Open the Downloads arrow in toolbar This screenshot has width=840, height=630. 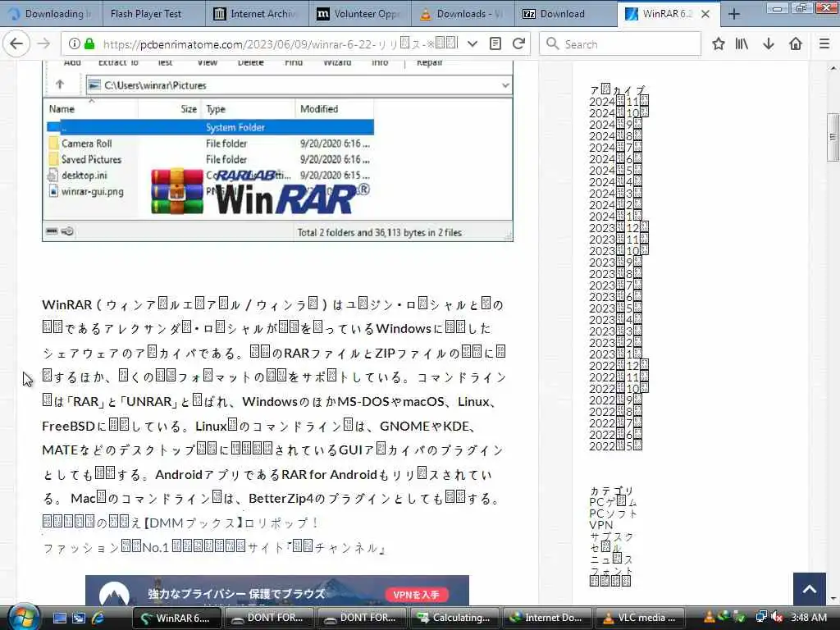coord(769,44)
